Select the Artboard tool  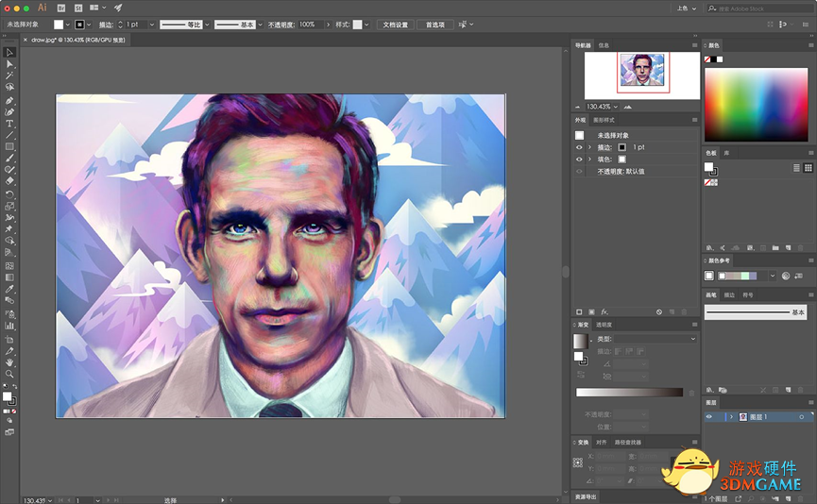9,340
